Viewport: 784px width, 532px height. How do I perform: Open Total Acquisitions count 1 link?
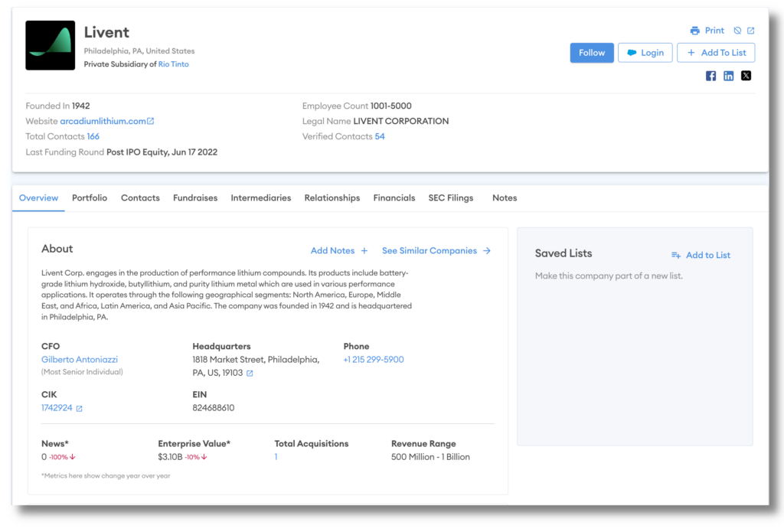point(276,457)
